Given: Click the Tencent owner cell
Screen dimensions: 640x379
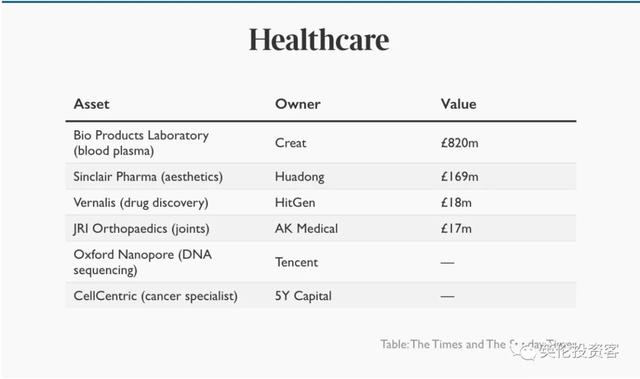Looking at the screenshot, I should 296,262.
